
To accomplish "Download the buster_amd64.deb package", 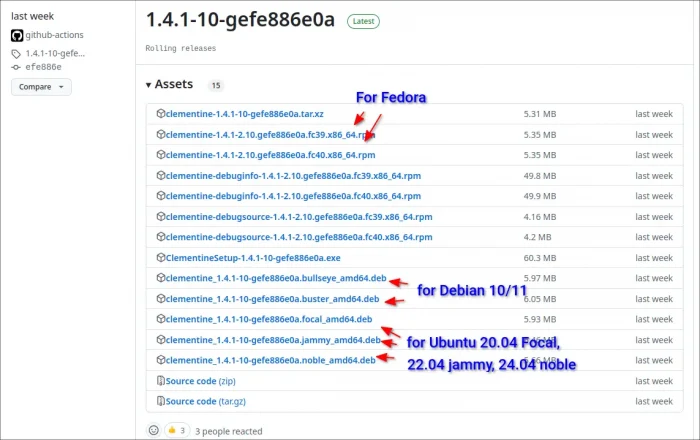I will tap(272, 299).
